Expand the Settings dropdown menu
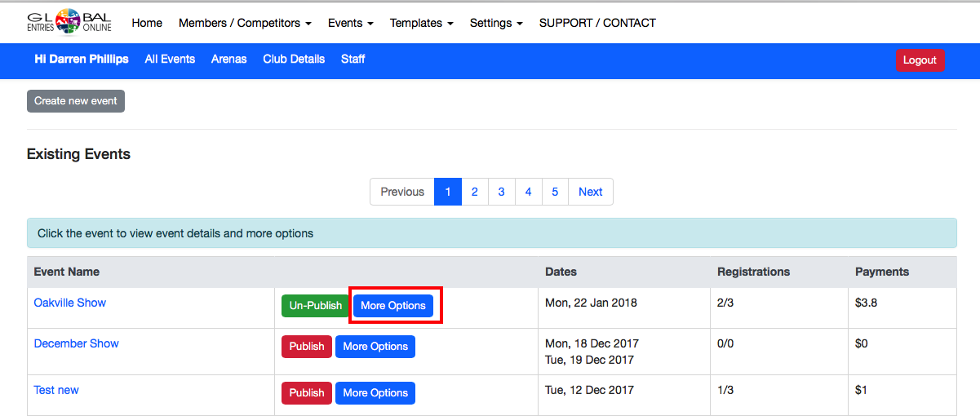This screenshot has width=980, height=416. (496, 23)
